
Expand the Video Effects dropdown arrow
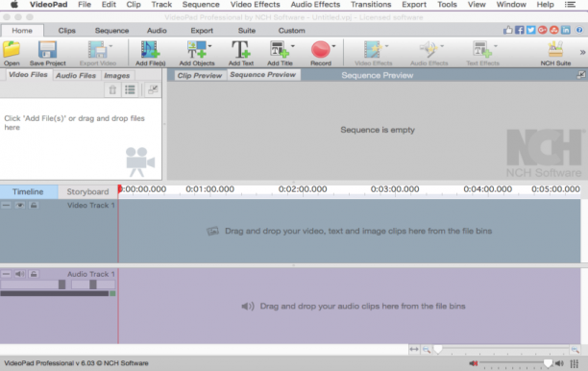pyautogui.click(x=386, y=46)
